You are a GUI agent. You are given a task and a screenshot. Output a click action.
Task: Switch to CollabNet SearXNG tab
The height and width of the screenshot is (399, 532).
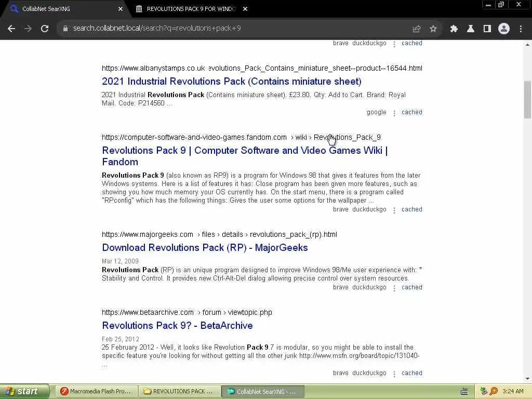(64, 9)
